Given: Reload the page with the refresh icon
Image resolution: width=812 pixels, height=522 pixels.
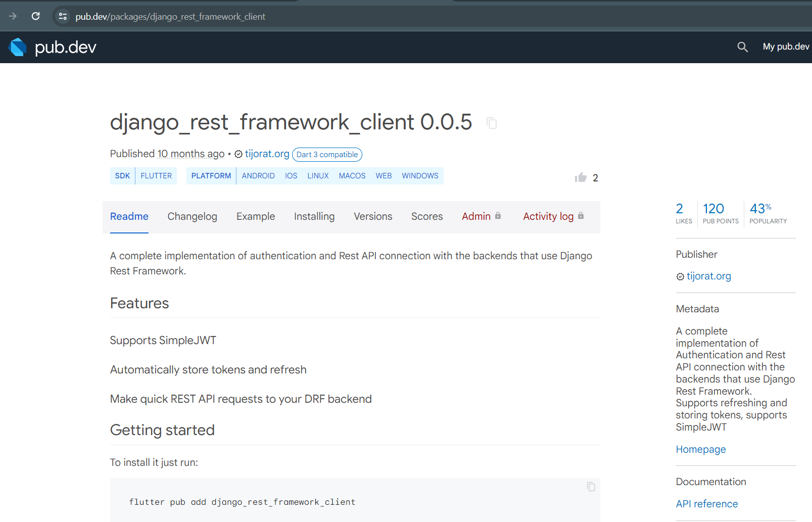Looking at the screenshot, I should 35,16.
